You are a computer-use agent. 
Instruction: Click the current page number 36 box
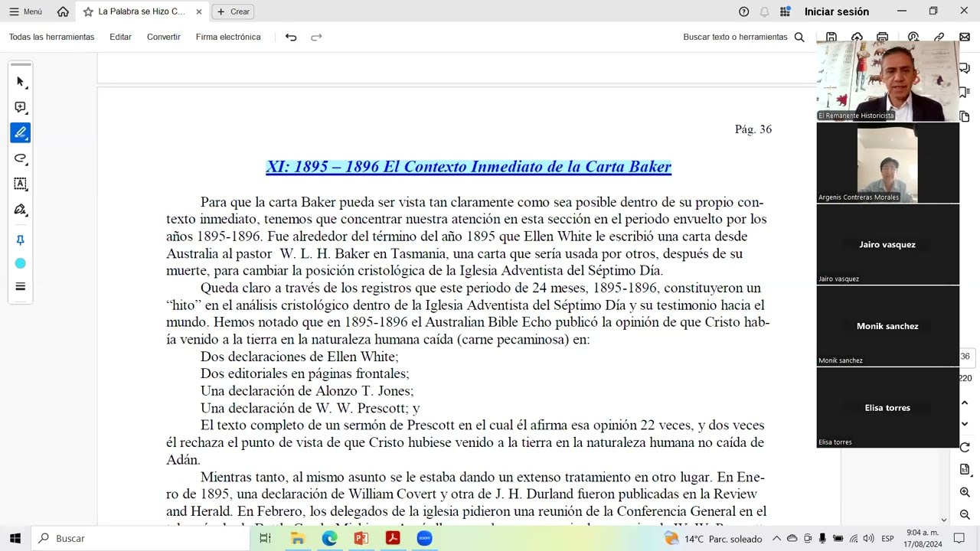tap(965, 357)
